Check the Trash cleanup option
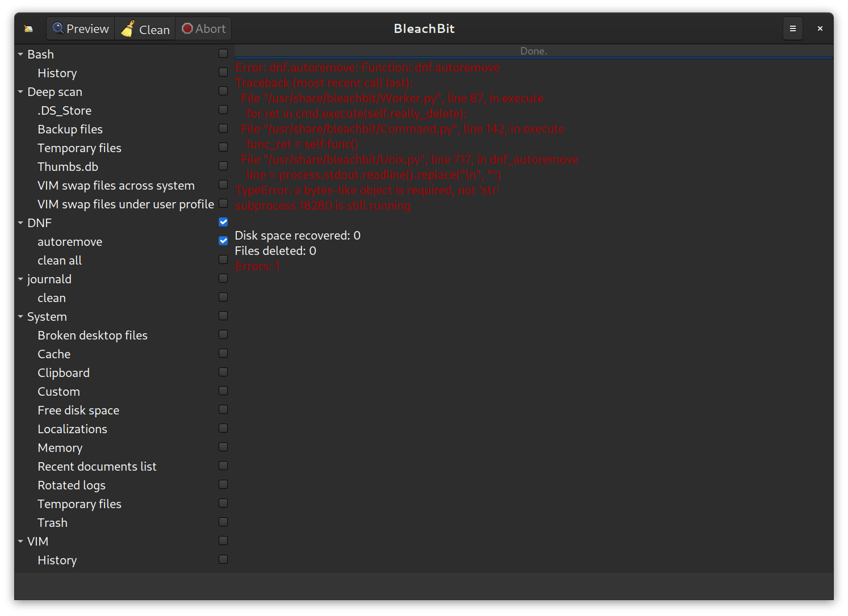This screenshot has width=848, height=616. click(223, 522)
